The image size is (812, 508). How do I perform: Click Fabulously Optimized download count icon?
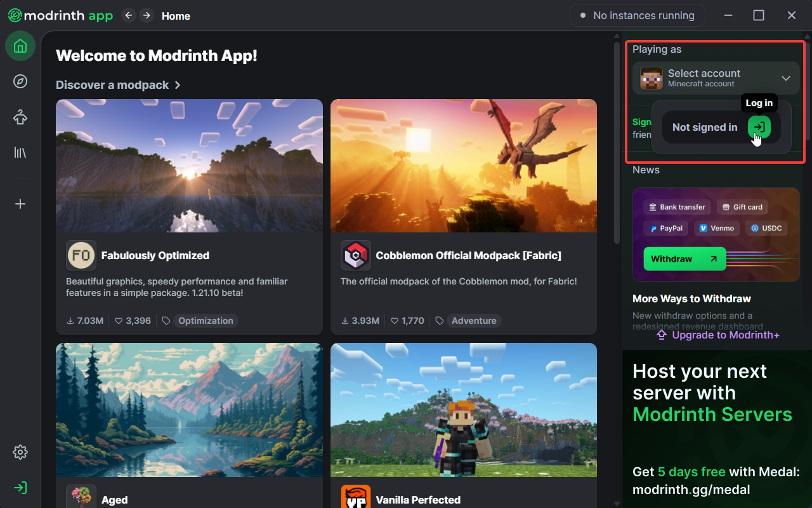click(x=70, y=321)
